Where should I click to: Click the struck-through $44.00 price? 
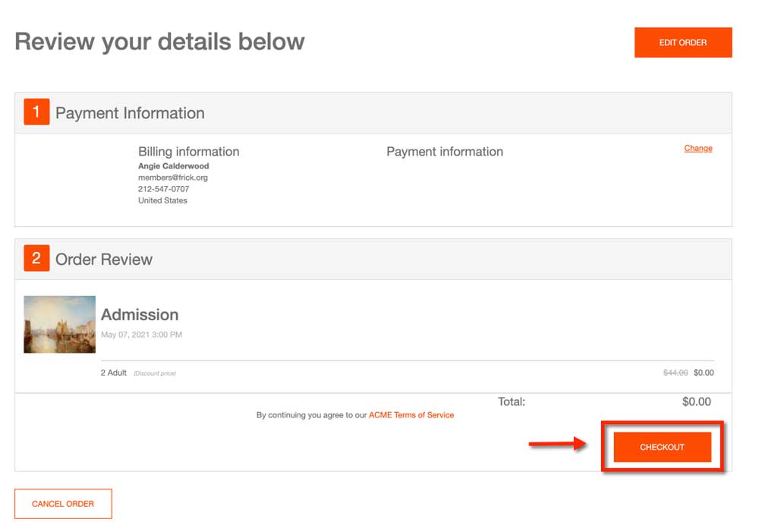tap(676, 373)
